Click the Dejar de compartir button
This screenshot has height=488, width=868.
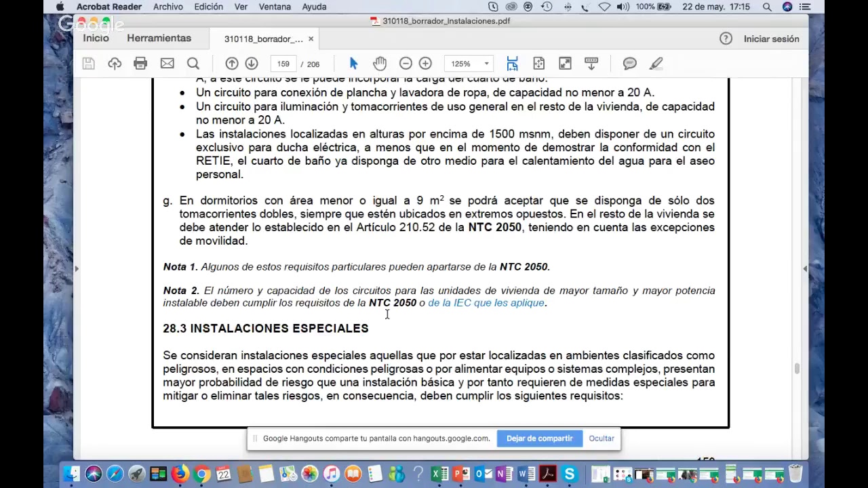540,439
